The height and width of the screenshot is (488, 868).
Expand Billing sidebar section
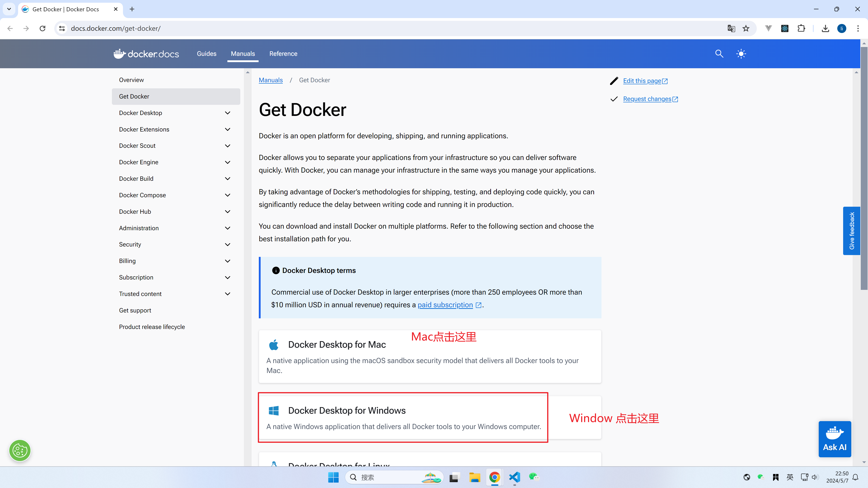coord(228,261)
